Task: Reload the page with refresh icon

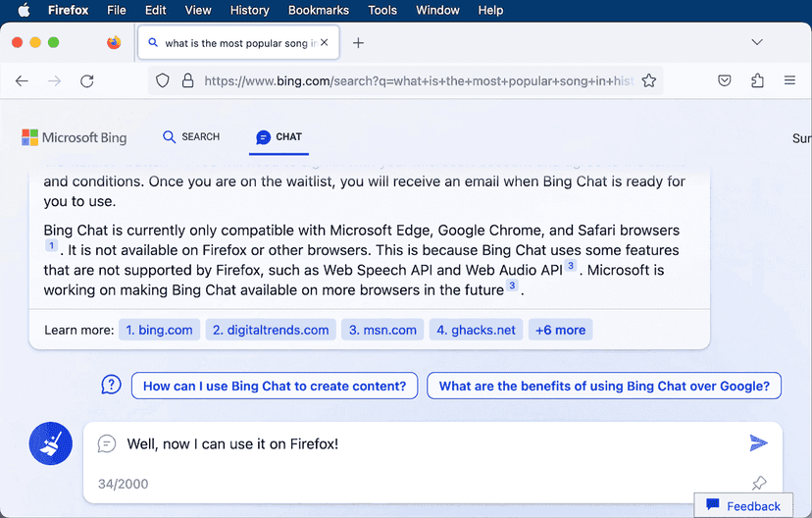Action: (x=87, y=81)
